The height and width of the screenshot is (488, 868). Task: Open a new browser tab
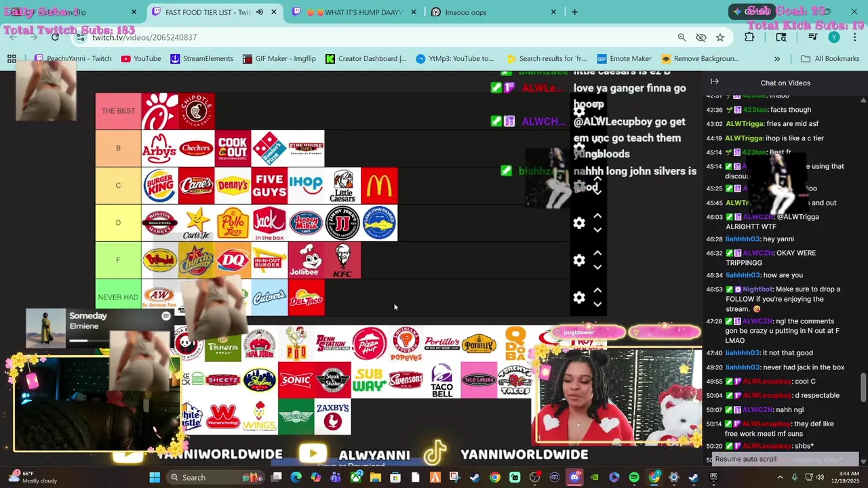tap(574, 12)
